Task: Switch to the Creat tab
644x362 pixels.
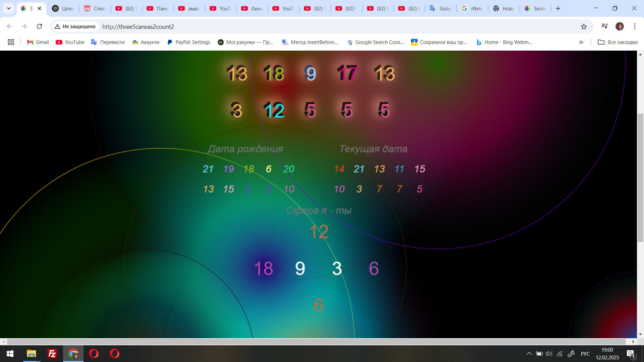Action: click(95, 8)
